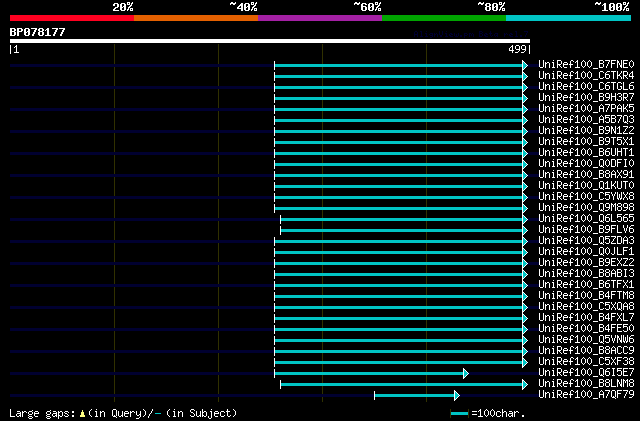
Task: Open hit UniRef100_C6TGL6
Action: (x=586, y=87)
